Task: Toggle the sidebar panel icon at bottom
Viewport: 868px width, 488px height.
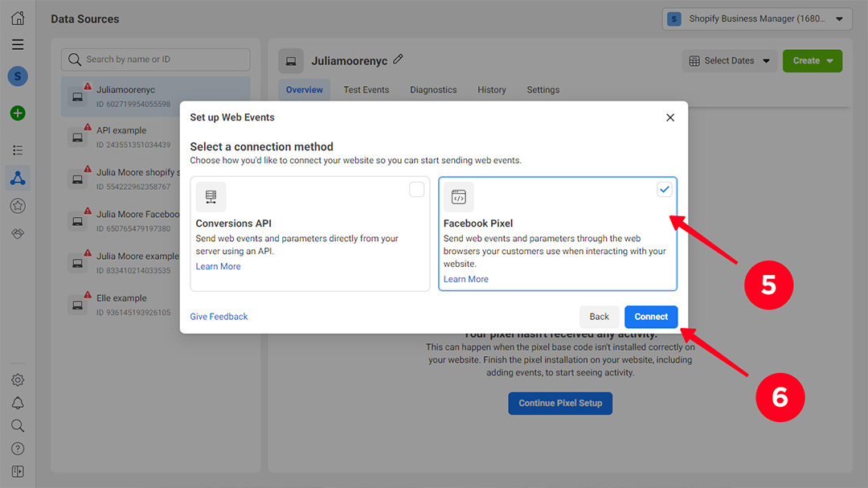Action: coord(18,471)
